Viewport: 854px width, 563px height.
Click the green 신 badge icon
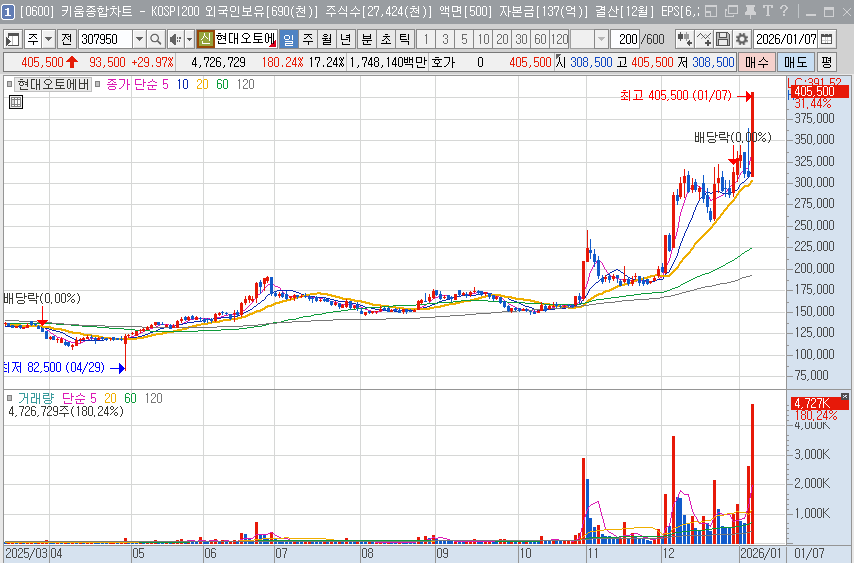[x=205, y=39]
